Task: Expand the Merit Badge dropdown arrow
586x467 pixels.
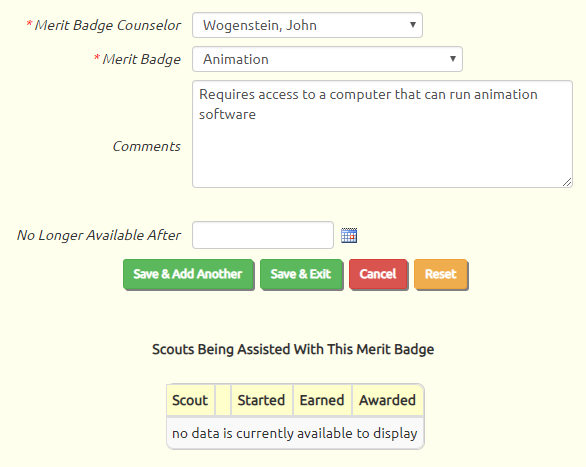Action: (x=453, y=59)
